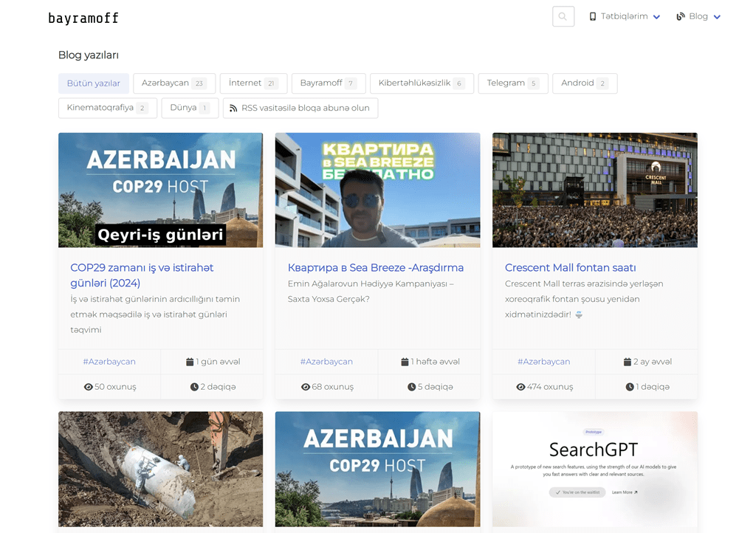This screenshot has width=756, height=533.
Task: Open the second Azerbaijan COP29 Host thumbnail
Action: [x=377, y=469]
